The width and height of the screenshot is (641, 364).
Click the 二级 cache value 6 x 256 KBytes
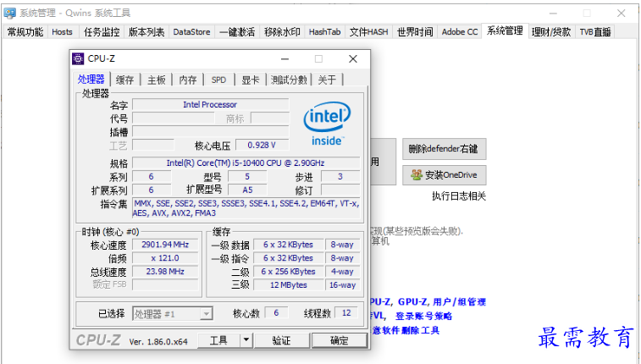point(289,272)
